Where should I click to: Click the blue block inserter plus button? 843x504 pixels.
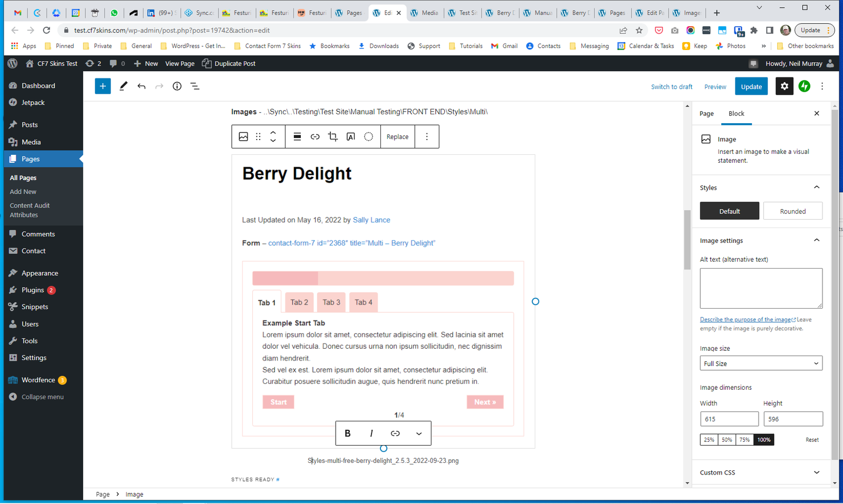tap(103, 86)
